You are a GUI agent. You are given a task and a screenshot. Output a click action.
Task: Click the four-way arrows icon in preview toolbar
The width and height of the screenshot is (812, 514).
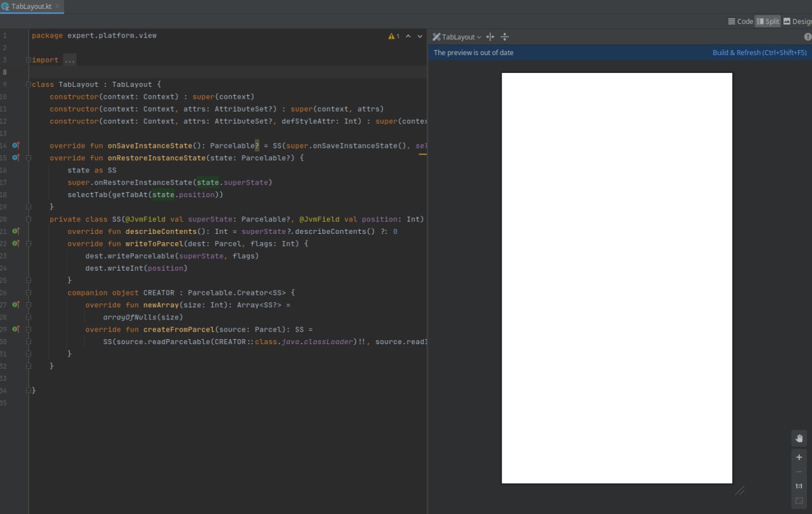(505, 37)
